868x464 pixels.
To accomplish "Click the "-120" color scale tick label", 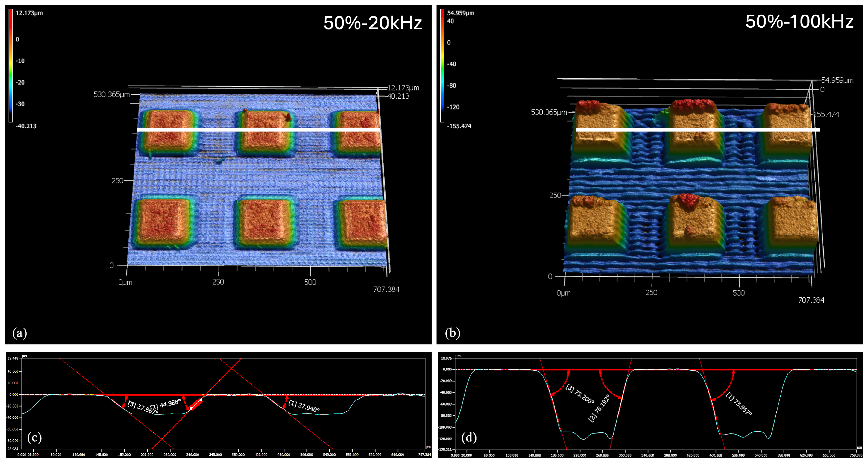I will pos(453,107).
